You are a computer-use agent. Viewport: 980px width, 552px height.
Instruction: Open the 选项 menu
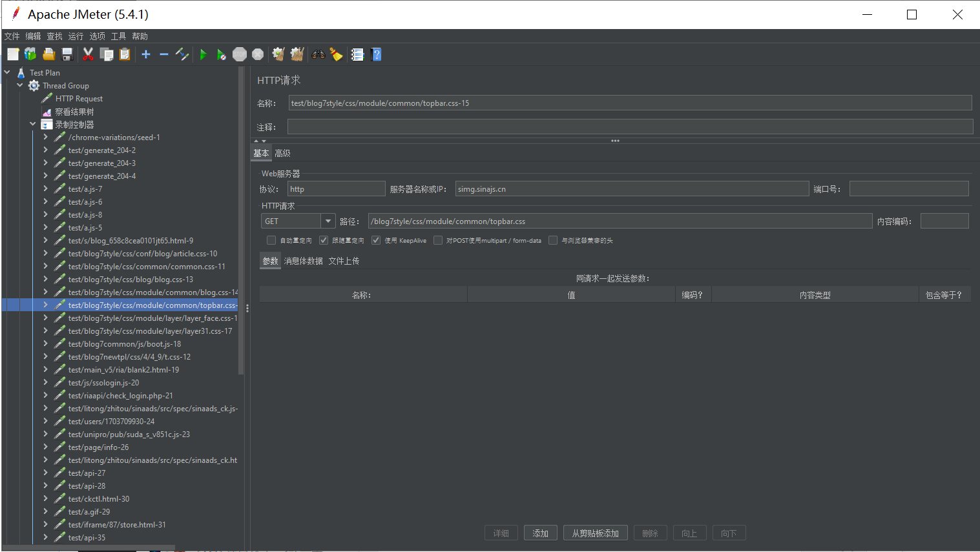[97, 36]
